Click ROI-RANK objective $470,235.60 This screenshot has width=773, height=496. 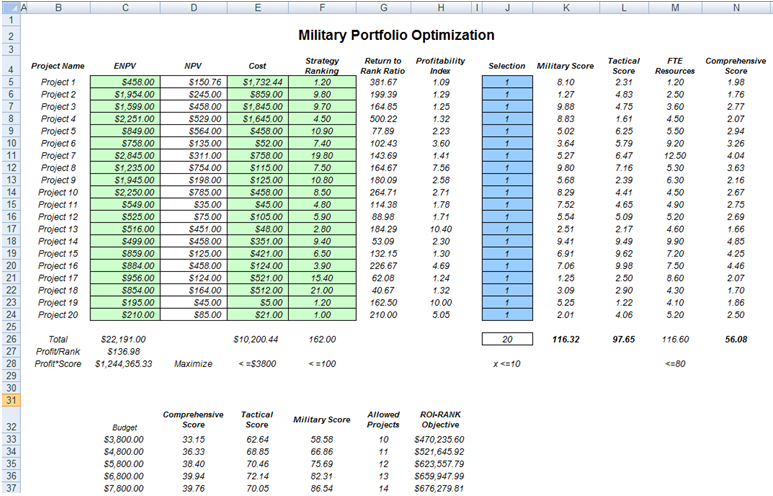tap(439, 439)
